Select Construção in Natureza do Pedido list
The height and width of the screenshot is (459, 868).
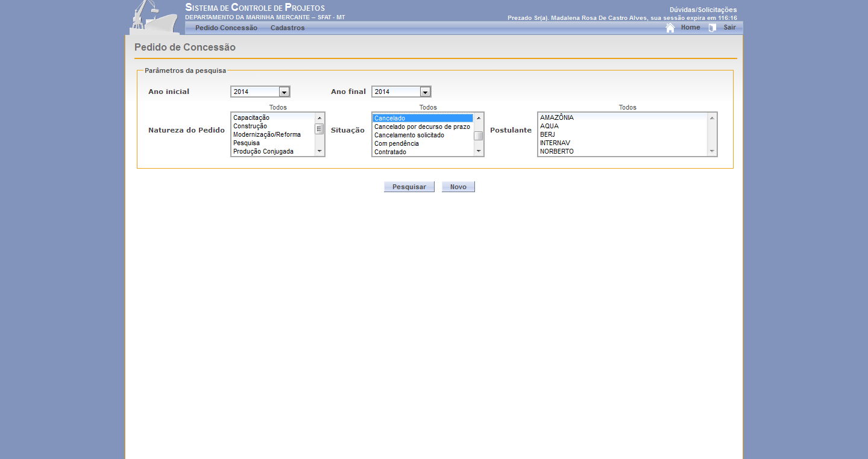(x=250, y=126)
